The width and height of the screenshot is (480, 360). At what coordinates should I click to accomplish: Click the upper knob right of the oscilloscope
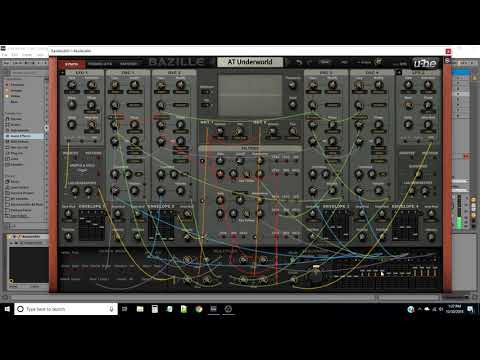[x=292, y=85]
